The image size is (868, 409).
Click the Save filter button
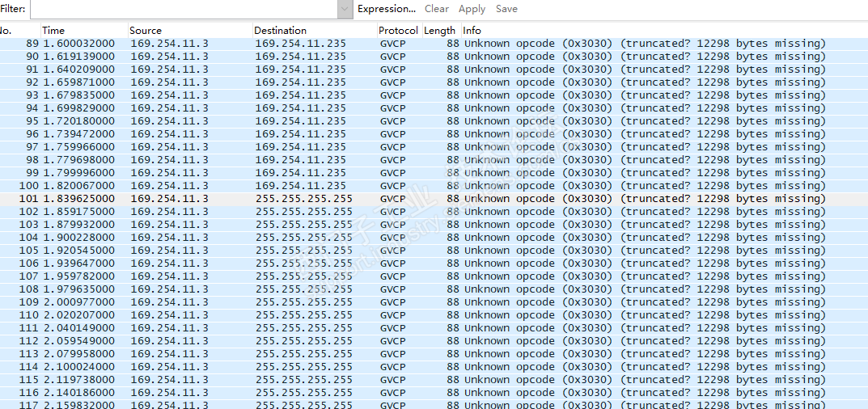pos(506,9)
